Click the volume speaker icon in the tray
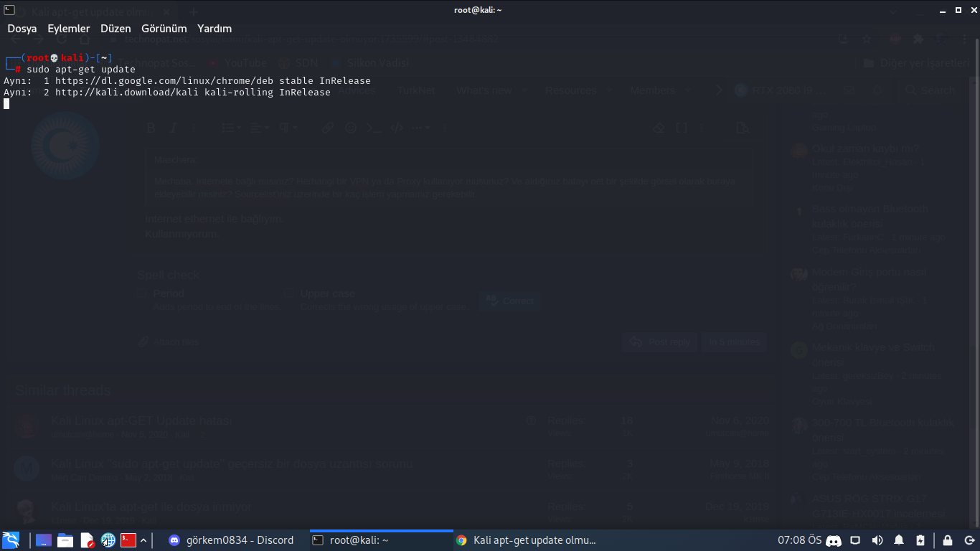The height and width of the screenshot is (551, 980). click(x=877, y=540)
